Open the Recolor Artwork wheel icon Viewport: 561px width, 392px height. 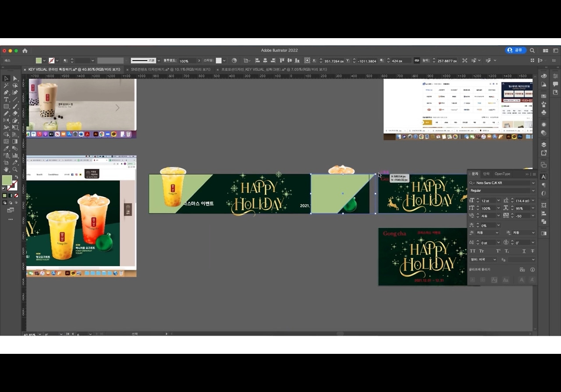[x=234, y=61]
